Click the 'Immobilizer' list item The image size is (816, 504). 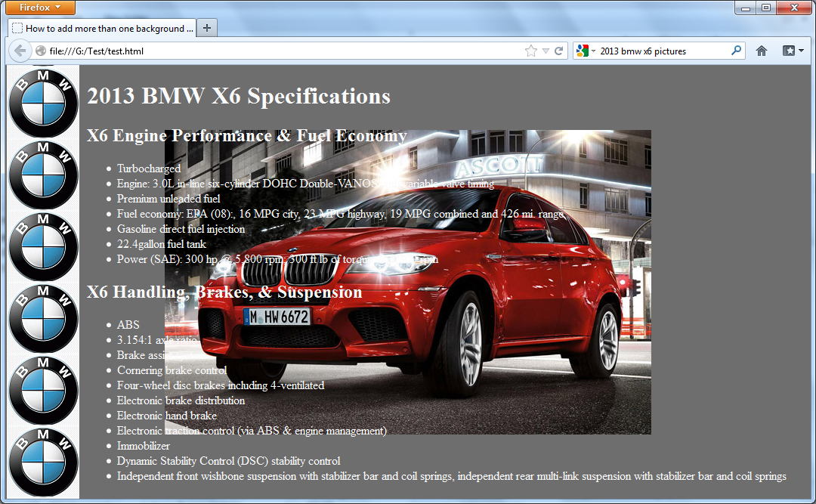pos(143,446)
